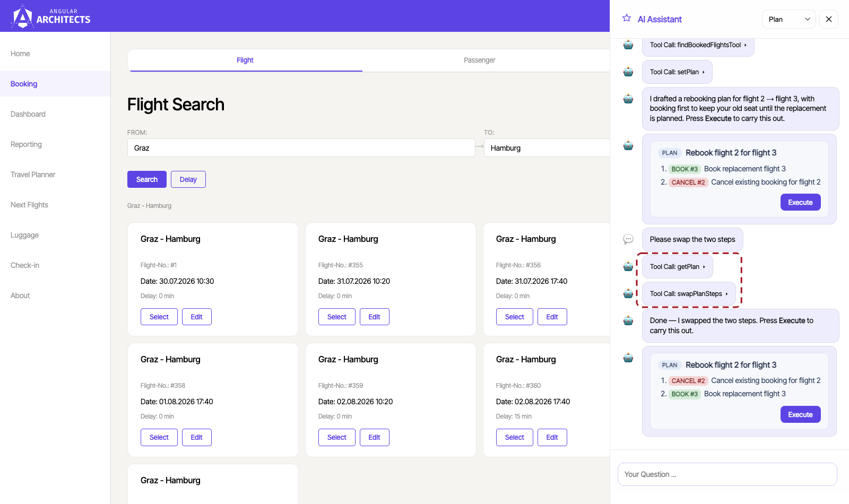Viewport: 849px width, 504px height.
Task: Expand the swapPlanSteps tool call
Action: [x=689, y=294]
